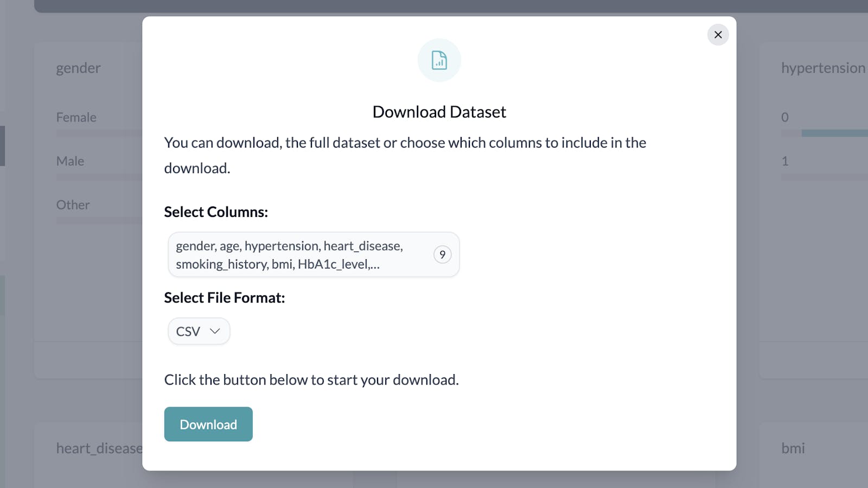Click the download instruction text
The image size is (868, 488).
coord(311,380)
